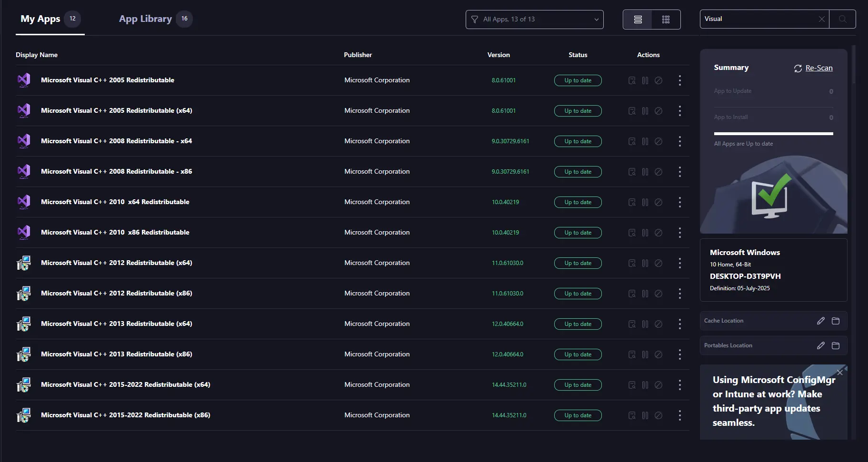Open more options for Visual C++ 2010 x64 Redistributable
Image resolution: width=868 pixels, height=462 pixels.
pos(680,202)
